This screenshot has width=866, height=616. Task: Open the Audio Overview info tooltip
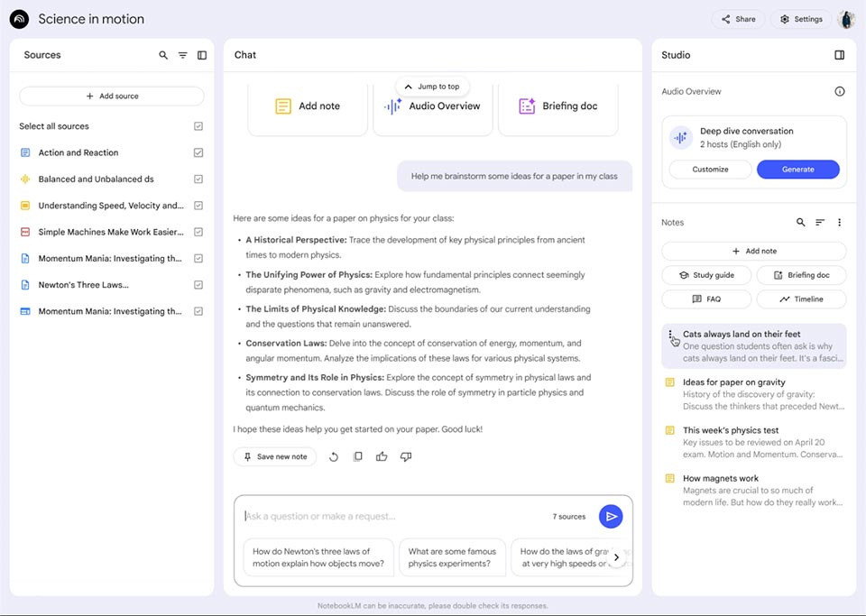click(x=840, y=91)
